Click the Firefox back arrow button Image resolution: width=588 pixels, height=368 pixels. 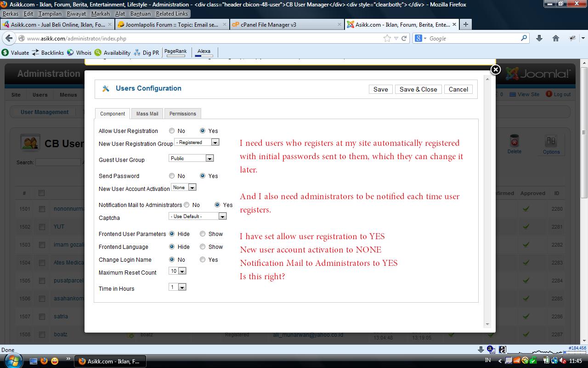tap(9, 38)
